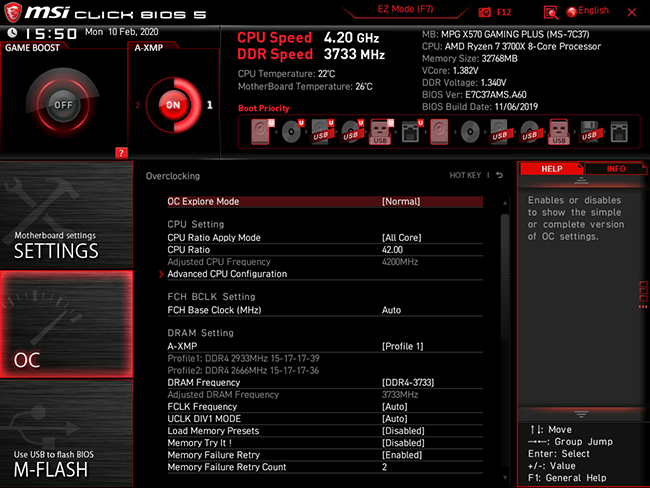The width and height of the screenshot is (650, 488).
Task: Select the UEFI USB hard disk boot icon
Action: click(x=323, y=131)
